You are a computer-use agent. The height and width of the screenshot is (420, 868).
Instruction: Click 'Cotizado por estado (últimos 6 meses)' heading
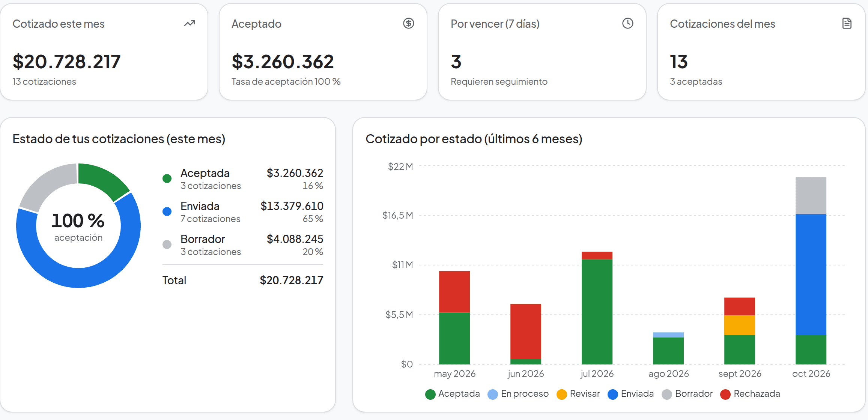(x=474, y=139)
